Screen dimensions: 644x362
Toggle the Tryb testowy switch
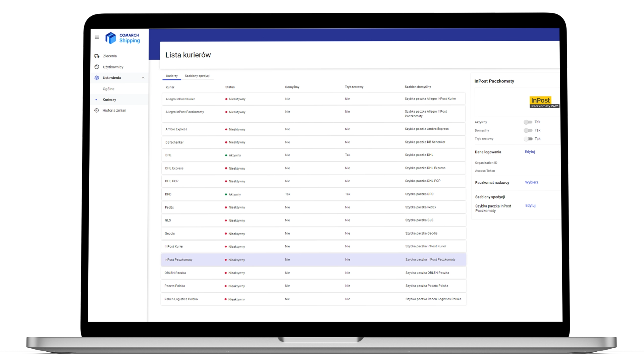click(x=528, y=139)
